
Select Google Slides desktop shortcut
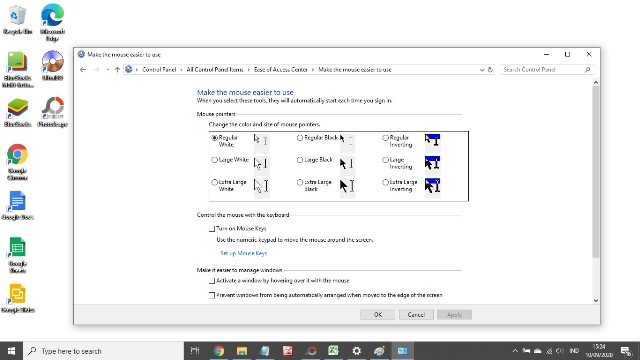[x=17, y=298]
